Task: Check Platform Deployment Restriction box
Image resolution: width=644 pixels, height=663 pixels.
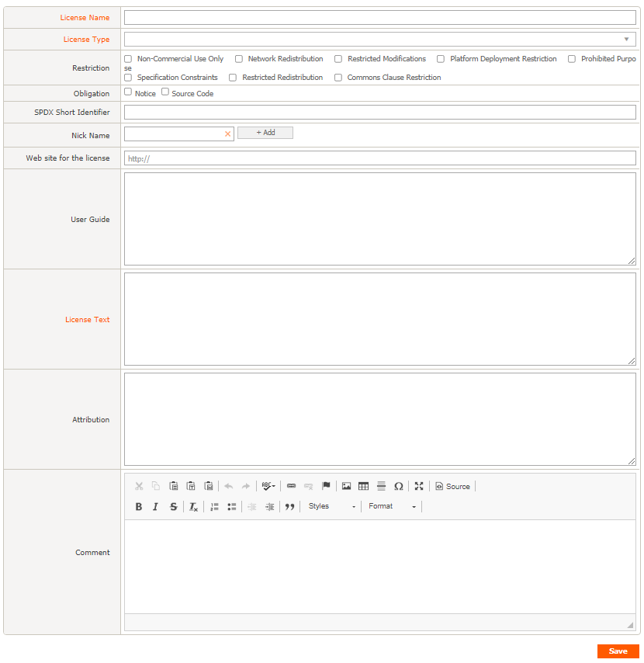Action: point(440,59)
